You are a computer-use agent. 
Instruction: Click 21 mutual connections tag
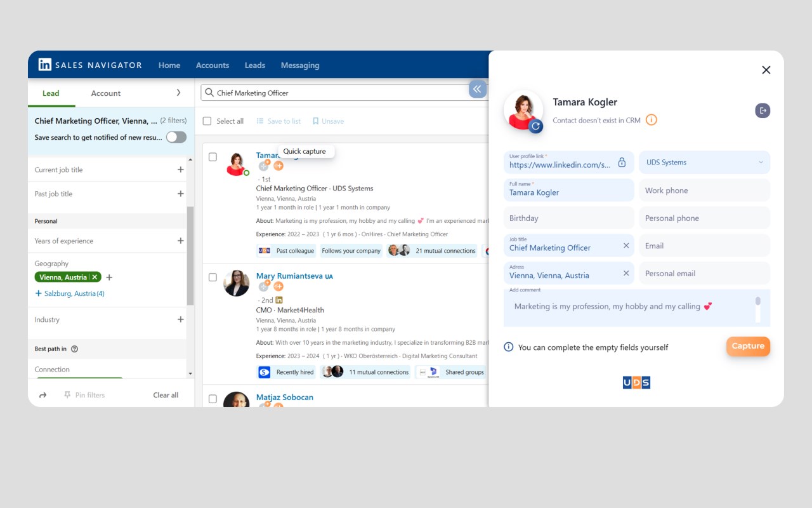(x=432, y=251)
